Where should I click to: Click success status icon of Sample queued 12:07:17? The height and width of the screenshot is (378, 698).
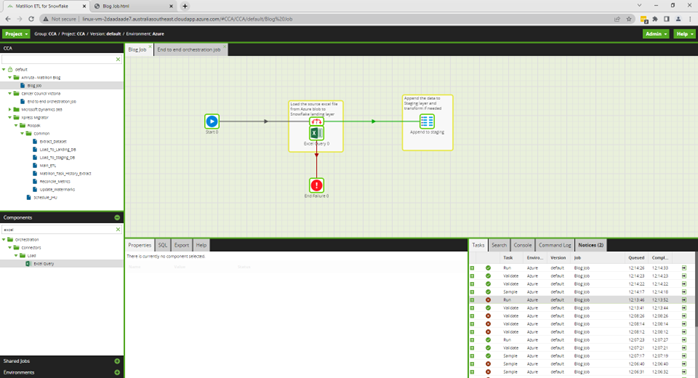488,356
